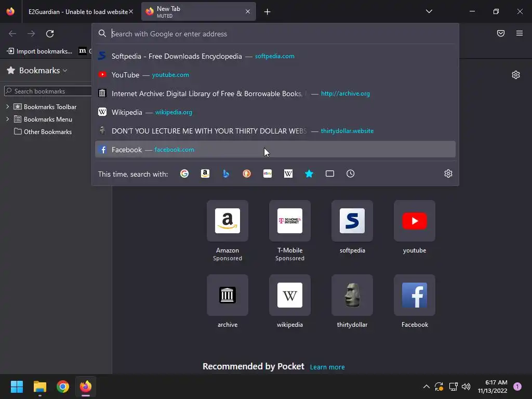Click Firefox taskbar icon
The height and width of the screenshot is (399, 532).
click(x=86, y=387)
